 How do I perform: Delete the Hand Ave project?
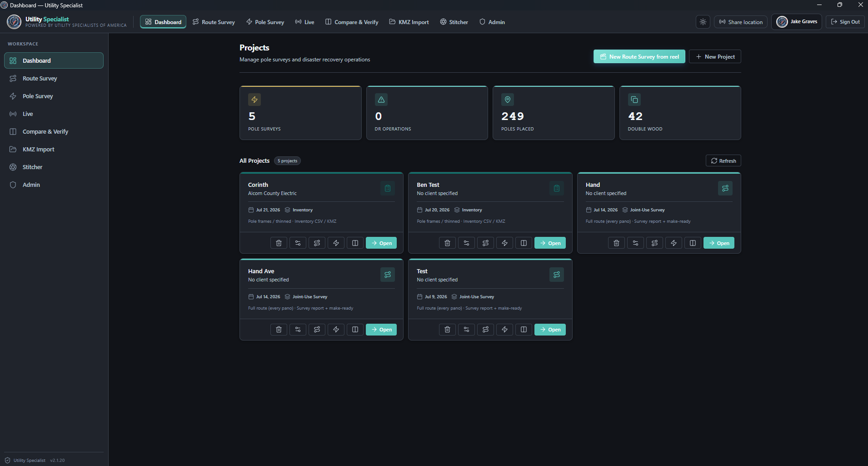(279, 330)
